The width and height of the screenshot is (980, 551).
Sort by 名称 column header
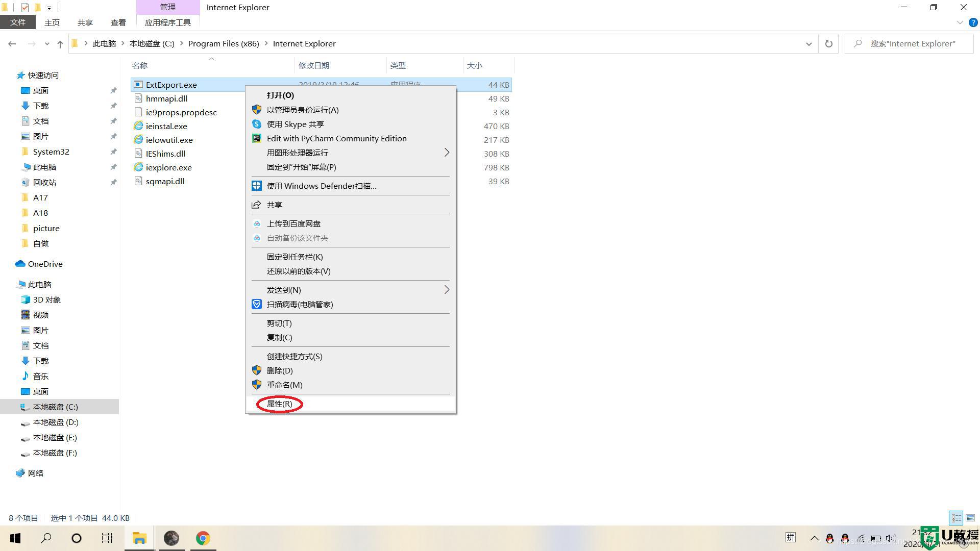(140, 65)
